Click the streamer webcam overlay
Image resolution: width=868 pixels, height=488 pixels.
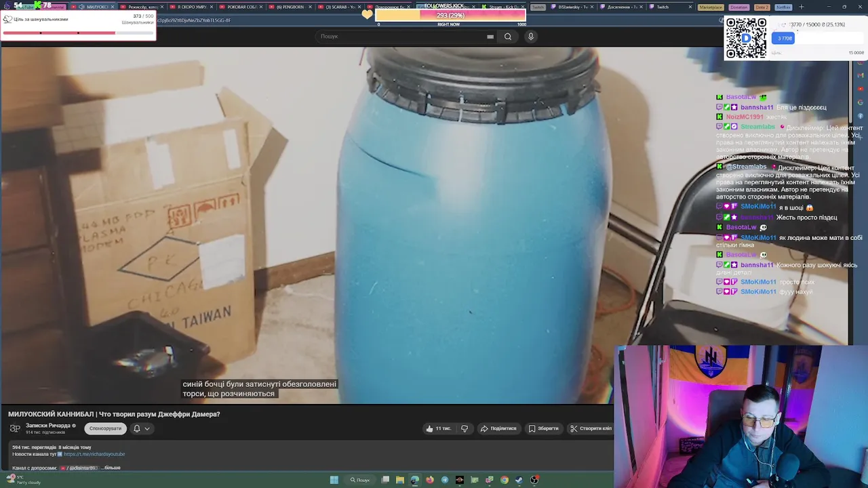pos(741,416)
